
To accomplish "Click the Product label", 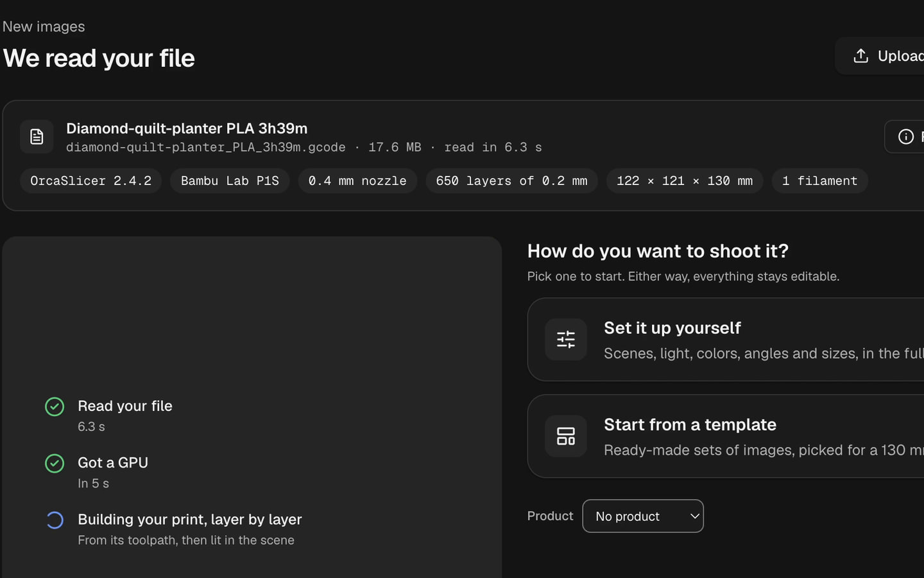I will coord(550,516).
